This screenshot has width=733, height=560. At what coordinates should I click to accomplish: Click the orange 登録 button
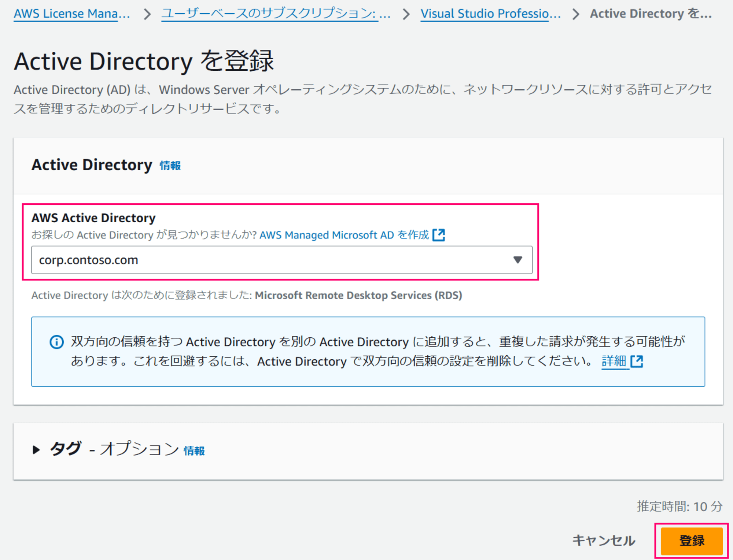[691, 541]
